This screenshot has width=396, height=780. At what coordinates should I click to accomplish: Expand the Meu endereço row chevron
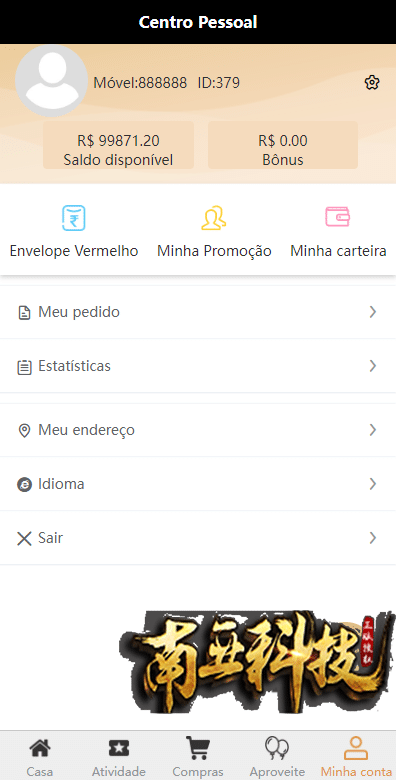(x=373, y=430)
